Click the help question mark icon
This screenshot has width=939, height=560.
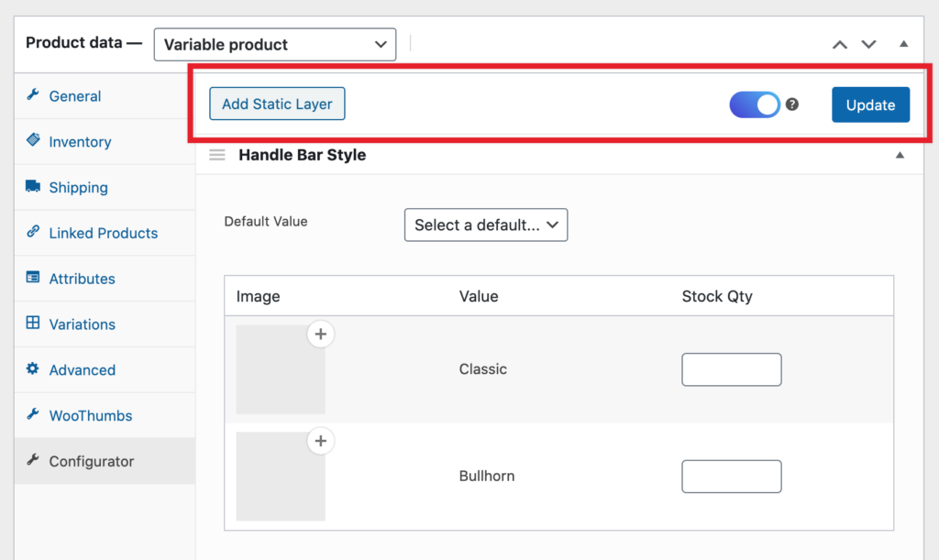coord(792,104)
